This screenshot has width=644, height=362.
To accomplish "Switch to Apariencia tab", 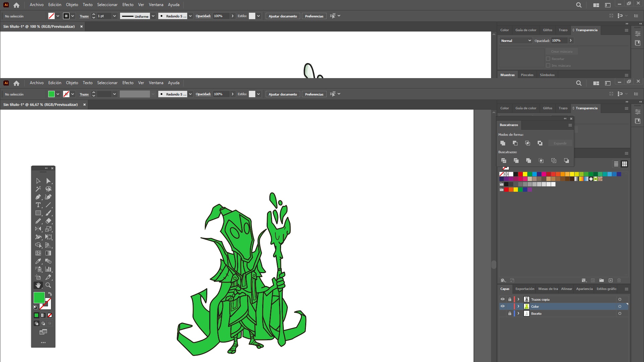I will [584, 289].
